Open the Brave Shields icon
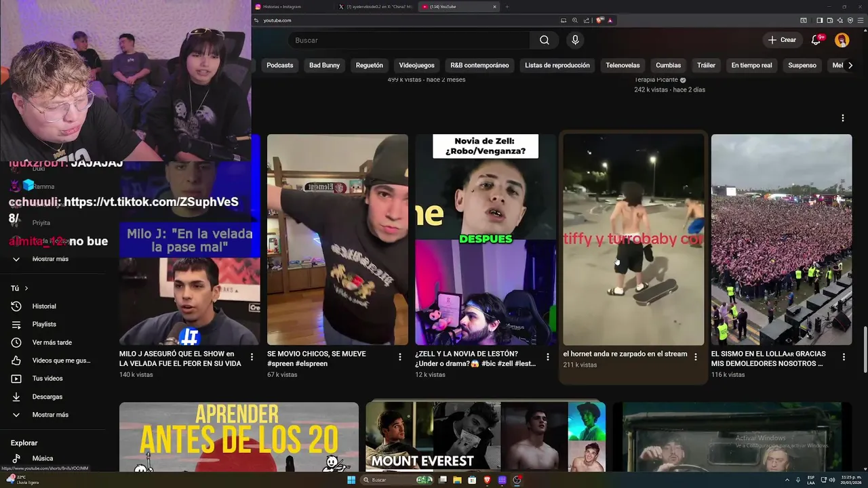Image resolution: width=868 pixels, height=488 pixels. (599, 20)
